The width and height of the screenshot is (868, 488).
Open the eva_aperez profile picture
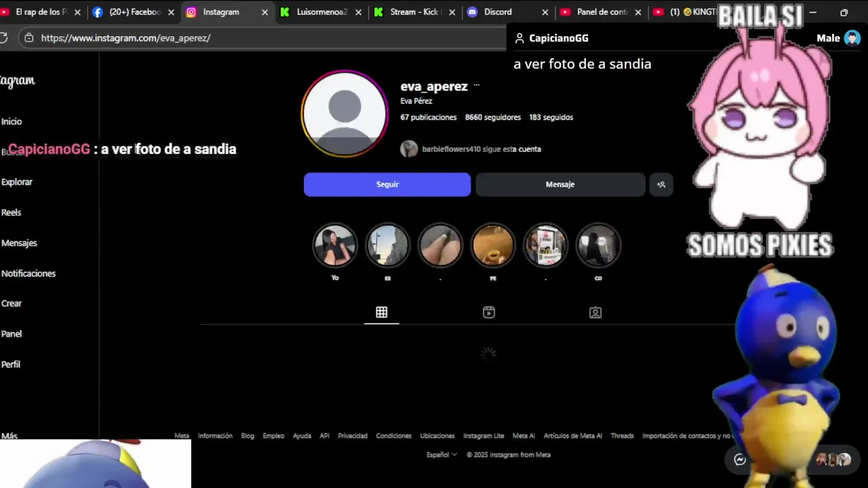click(x=344, y=114)
